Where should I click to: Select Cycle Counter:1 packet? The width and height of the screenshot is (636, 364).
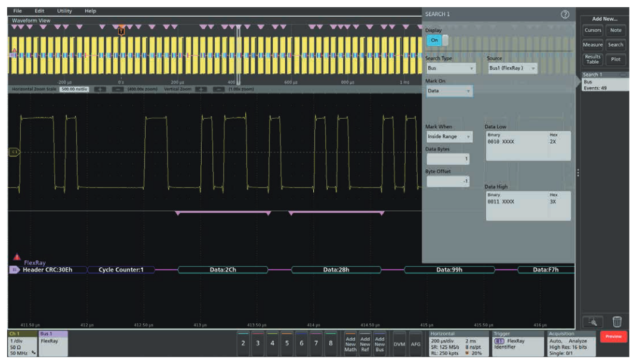pos(121,270)
